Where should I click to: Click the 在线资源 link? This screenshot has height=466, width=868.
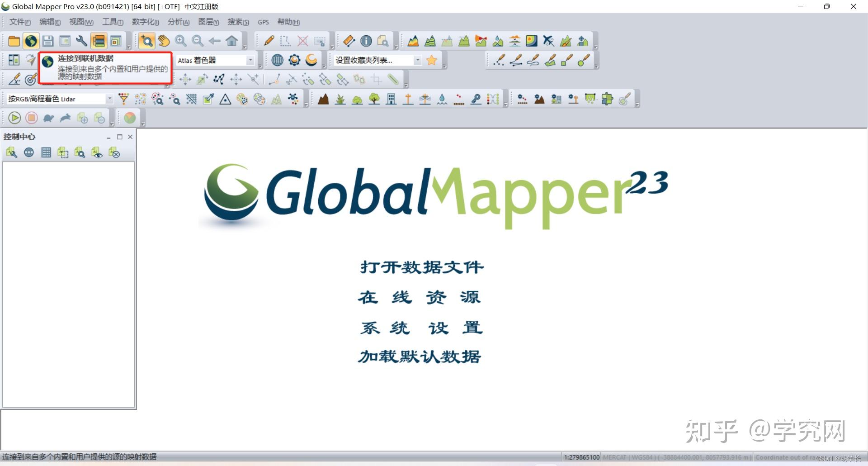click(x=420, y=297)
